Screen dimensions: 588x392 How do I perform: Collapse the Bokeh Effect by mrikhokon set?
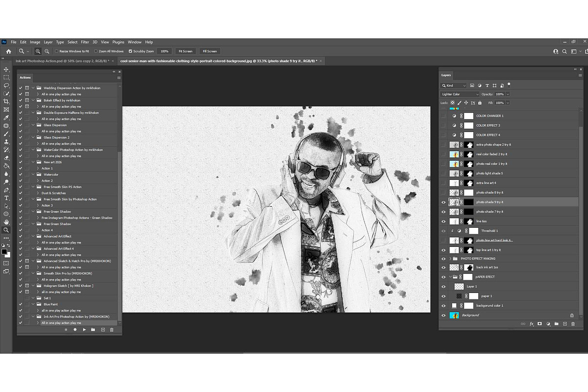[33, 100]
